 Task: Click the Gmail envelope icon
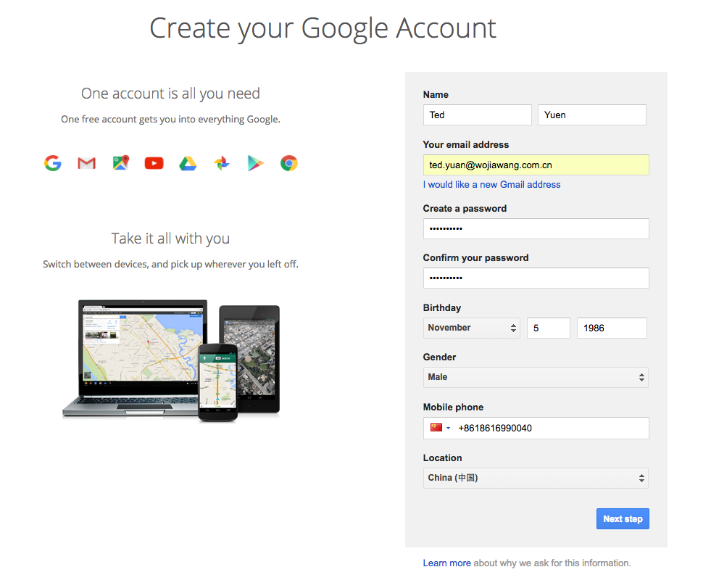click(86, 163)
